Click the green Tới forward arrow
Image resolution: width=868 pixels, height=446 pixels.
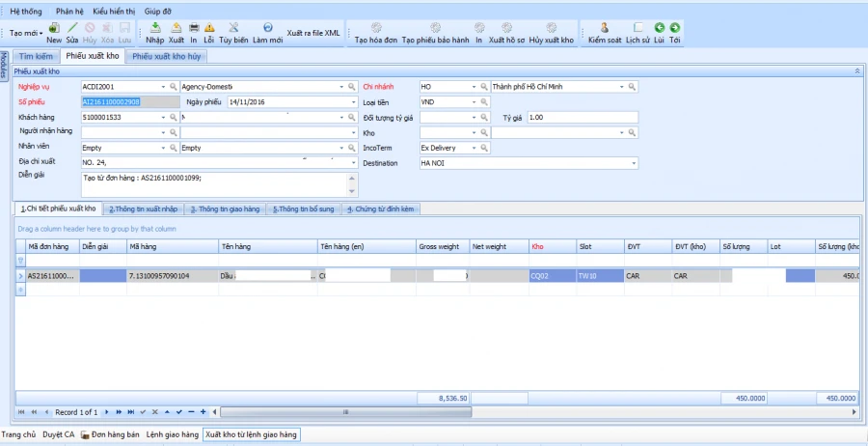675,28
